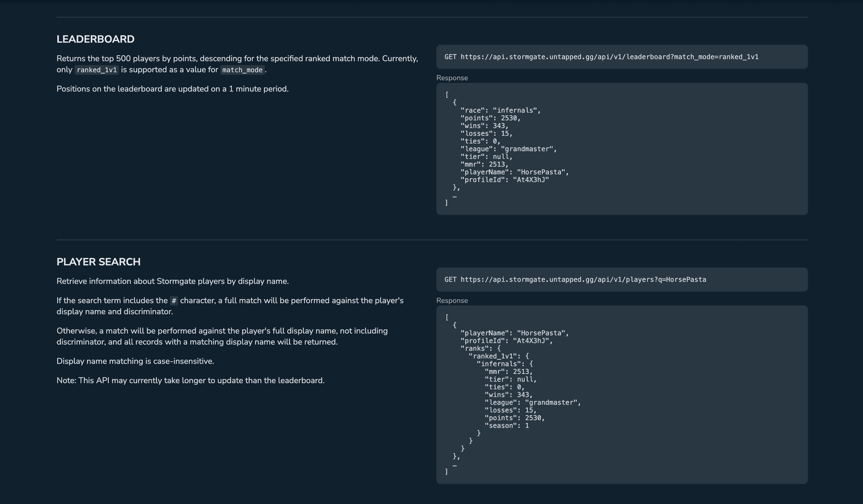The width and height of the screenshot is (863, 504).
Task: Click the note about API update delay
Action: [190, 380]
